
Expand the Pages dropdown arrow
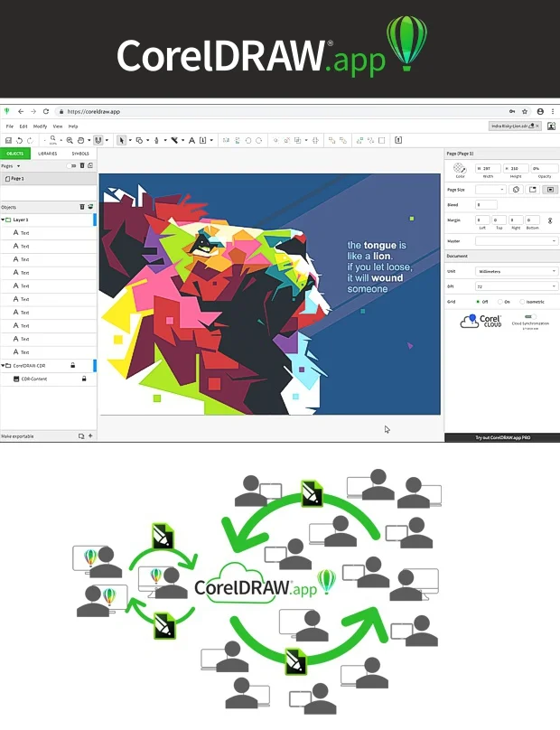coord(19,165)
